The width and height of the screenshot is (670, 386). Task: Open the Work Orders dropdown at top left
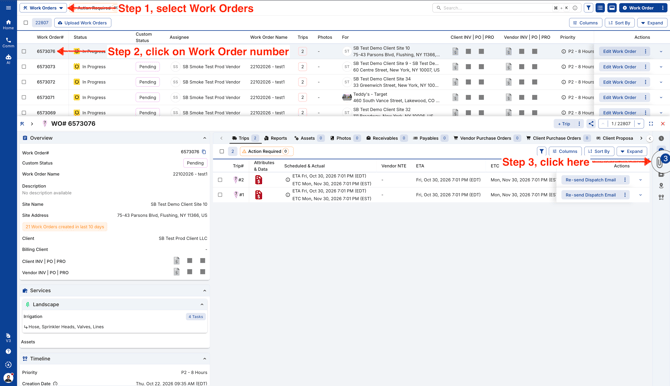[x=43, y=8]
